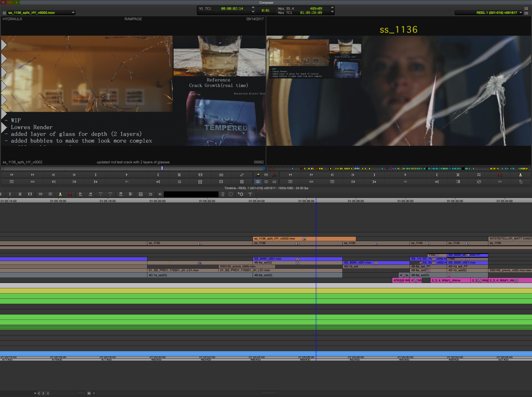
Task: Select the ss_1160 clip in timeline
Action: (510, 243)
